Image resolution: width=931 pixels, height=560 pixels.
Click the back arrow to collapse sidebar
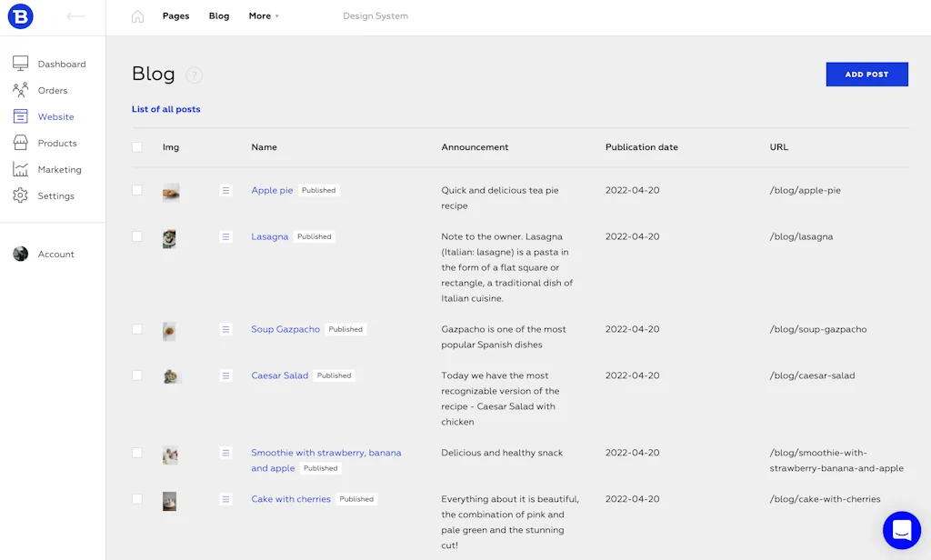(x=75, y=16)
